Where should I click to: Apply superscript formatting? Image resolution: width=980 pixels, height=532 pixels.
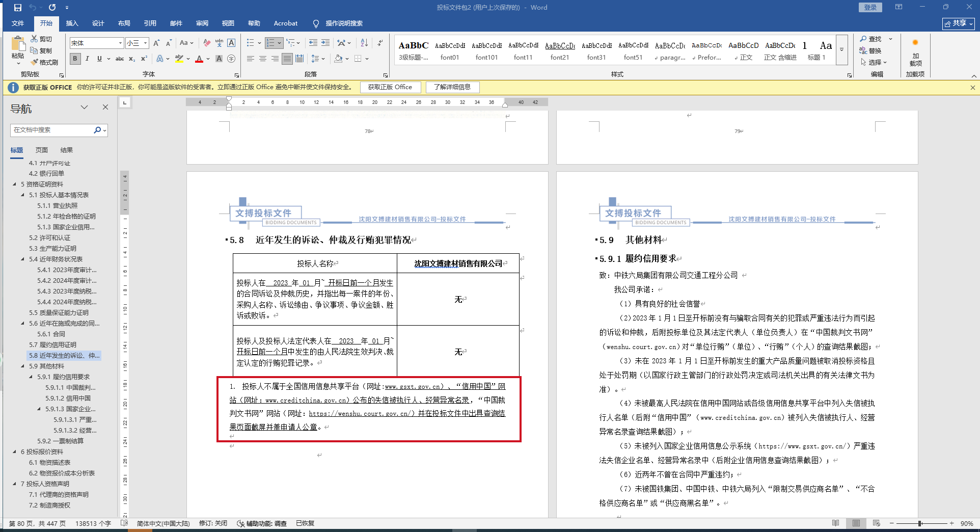144,59
